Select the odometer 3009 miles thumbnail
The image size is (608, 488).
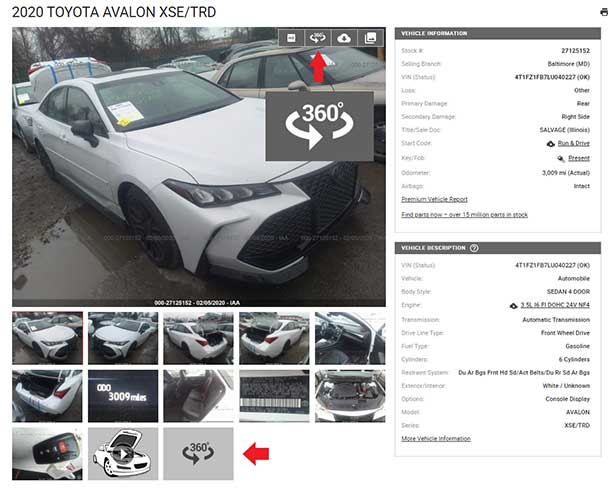click(x=123, y=396)
